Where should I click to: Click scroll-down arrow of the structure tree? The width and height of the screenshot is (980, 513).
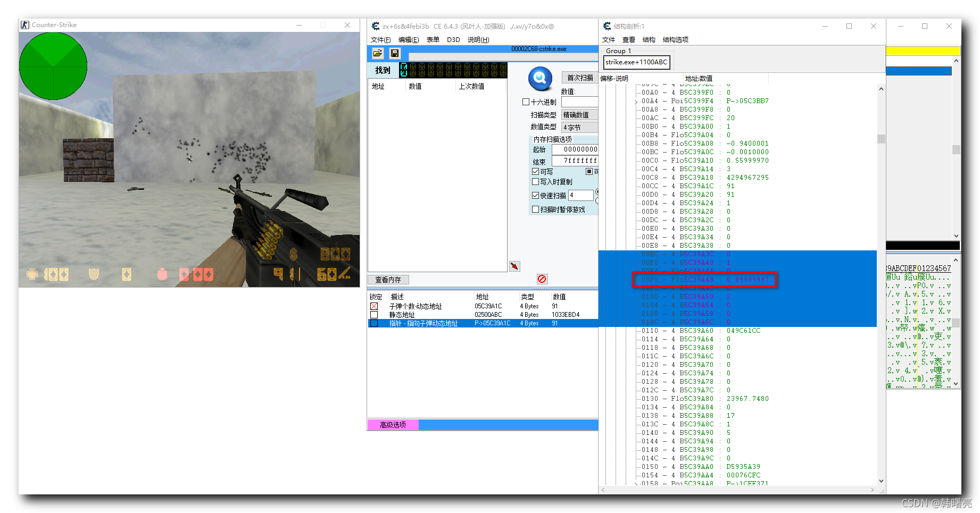pos(881,481)
